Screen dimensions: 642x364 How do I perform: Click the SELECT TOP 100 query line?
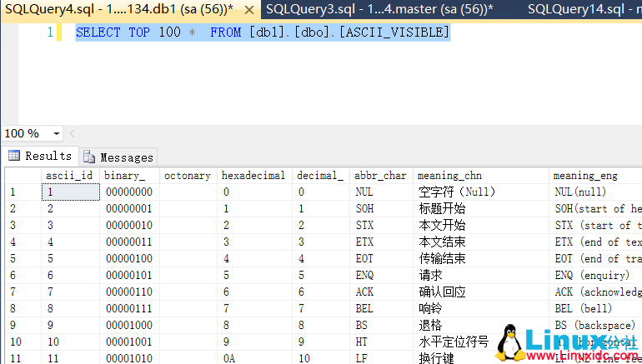(x=263, y=32)
